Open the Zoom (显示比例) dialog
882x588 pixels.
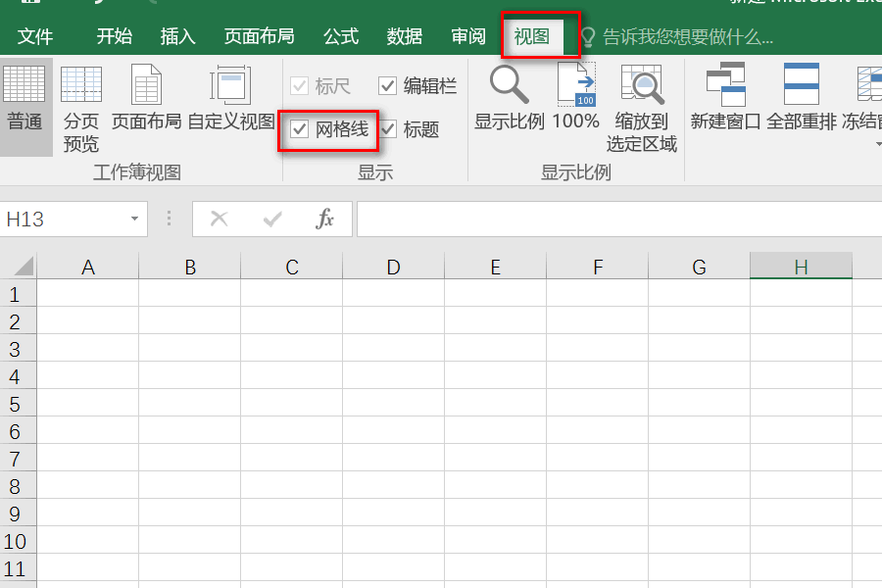tap(509, 97)
